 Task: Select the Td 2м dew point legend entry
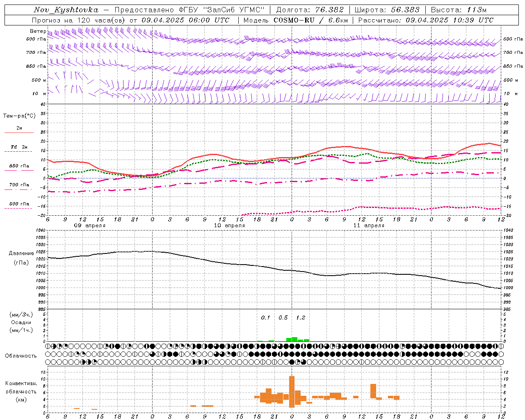19,147
